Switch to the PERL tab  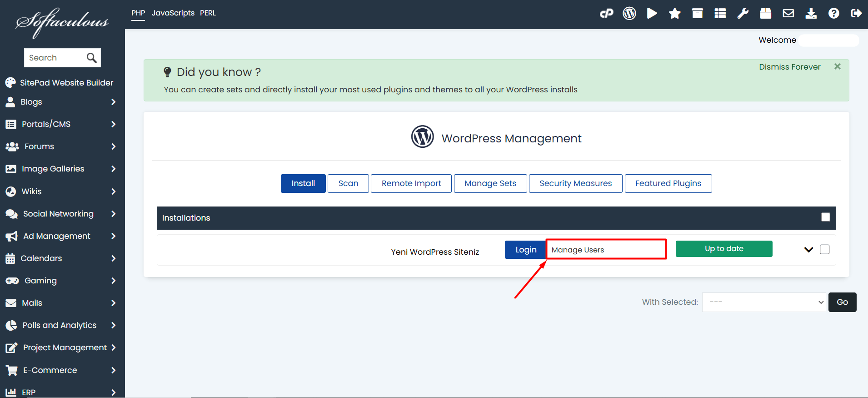click(x=208, y=13)
